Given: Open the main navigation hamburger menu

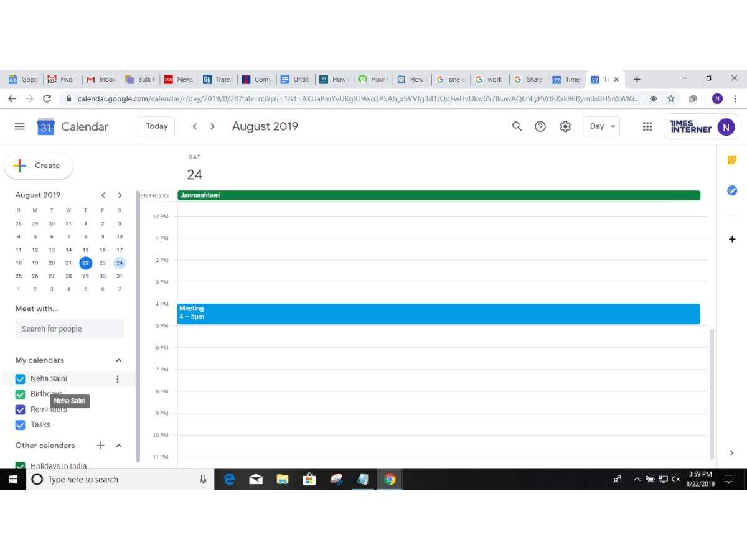Looking at the screenshot, I should (19, 126).
